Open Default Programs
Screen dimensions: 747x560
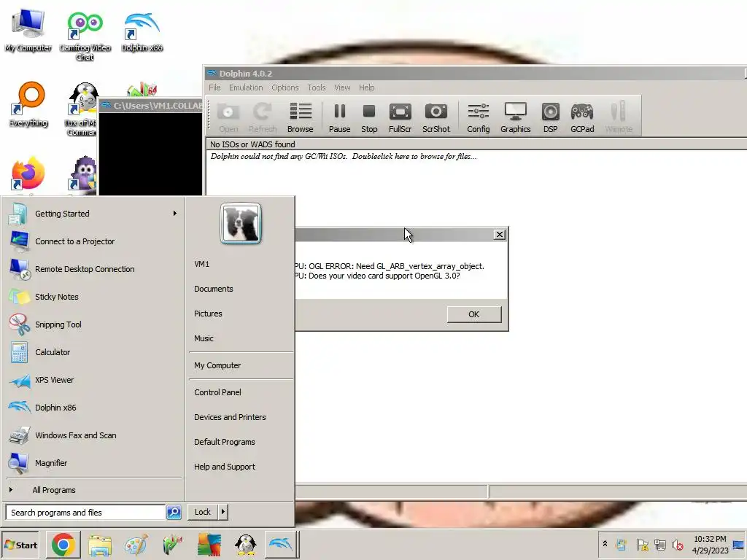point(225,442)
